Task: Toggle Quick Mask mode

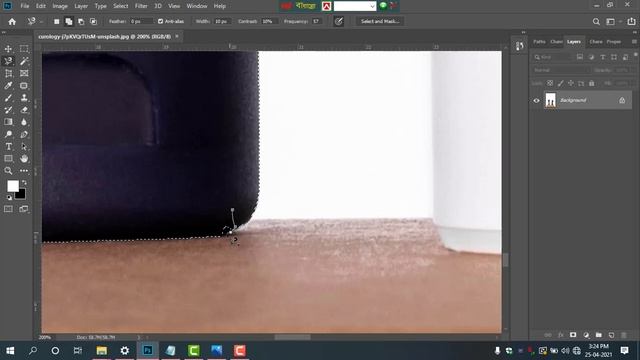Action: pos(8,209)
